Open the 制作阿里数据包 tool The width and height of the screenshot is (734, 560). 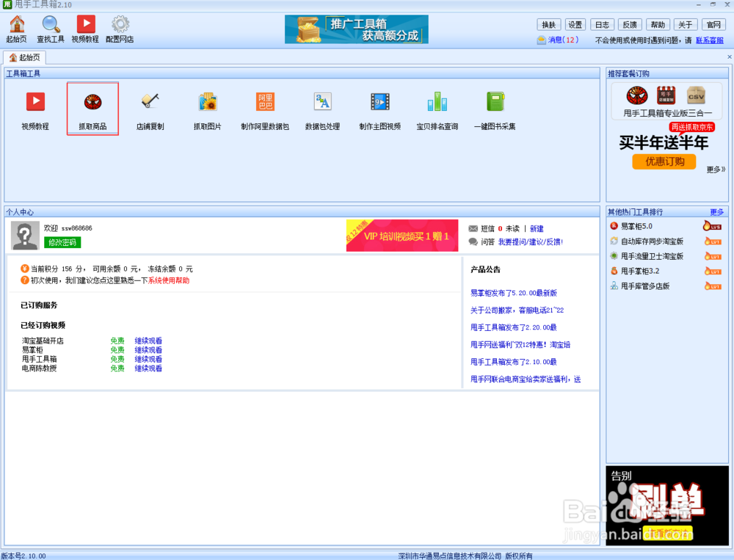point(265,111)
